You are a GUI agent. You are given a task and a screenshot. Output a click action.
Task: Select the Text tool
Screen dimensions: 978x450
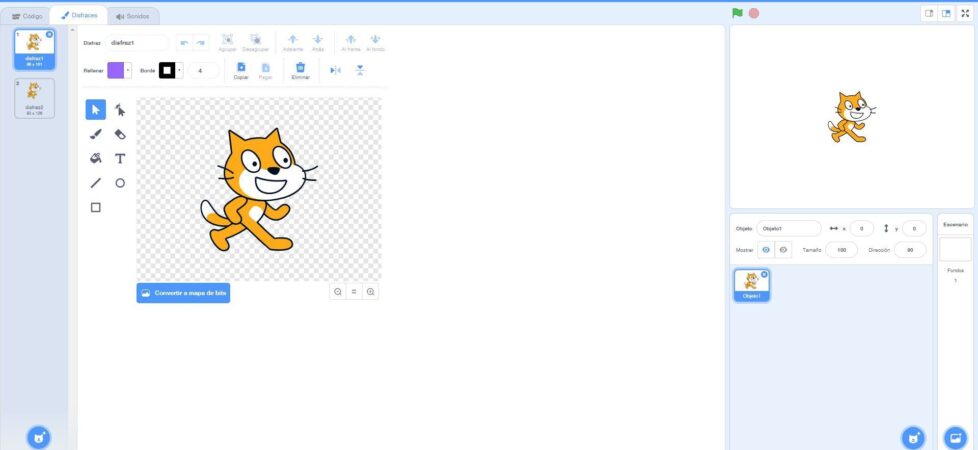coord(120,159)
